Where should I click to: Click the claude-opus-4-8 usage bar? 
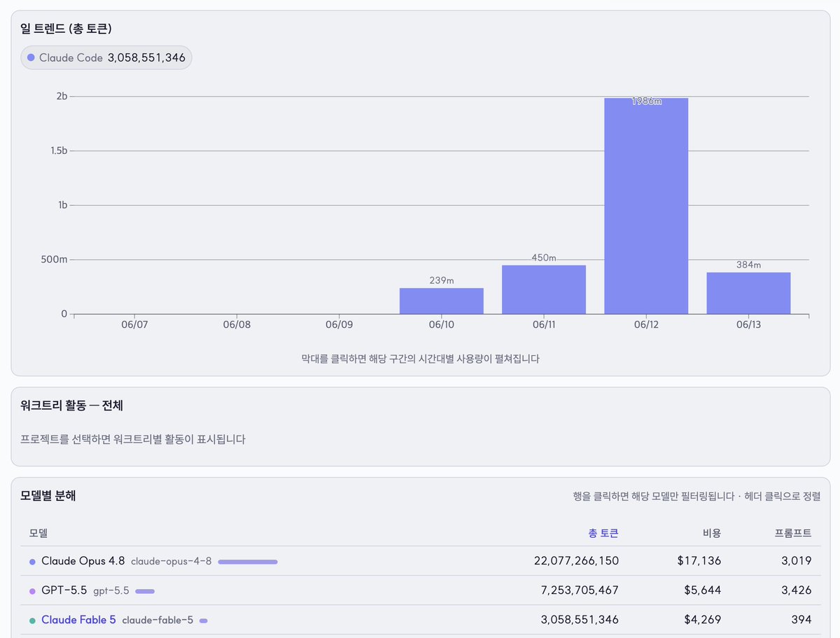[248, 562]
